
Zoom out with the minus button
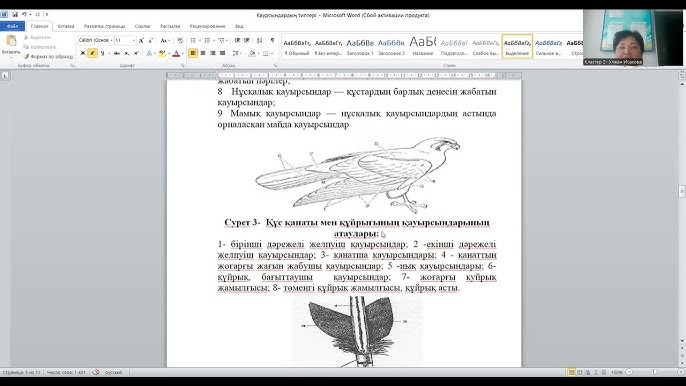pos(629,372)
